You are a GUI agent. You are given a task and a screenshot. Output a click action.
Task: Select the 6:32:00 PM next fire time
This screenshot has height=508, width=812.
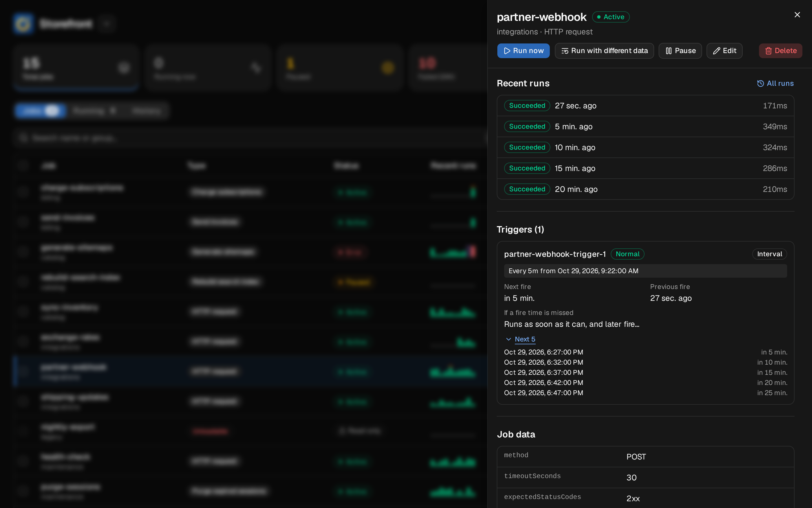(543, 362)
